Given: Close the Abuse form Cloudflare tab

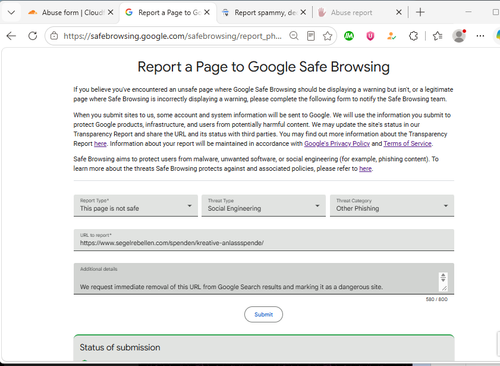Looking at the screenshot, I should [x=111, y=12].
